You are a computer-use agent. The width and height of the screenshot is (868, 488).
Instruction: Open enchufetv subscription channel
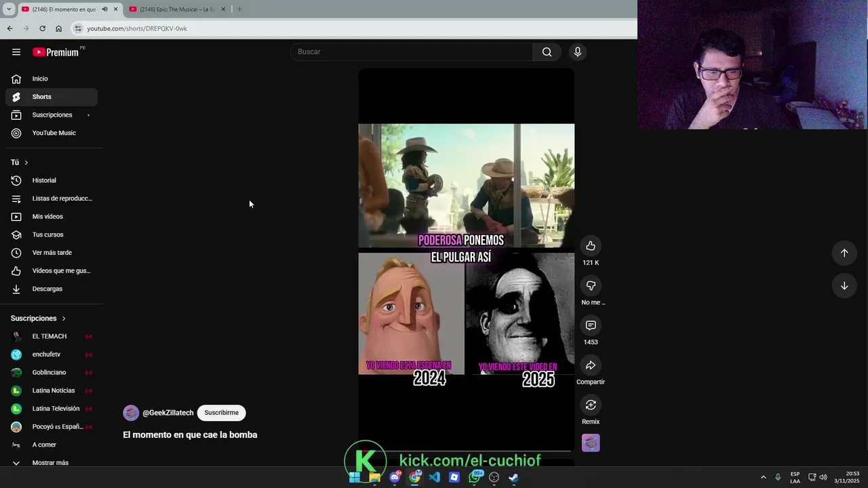coord(52,354)
